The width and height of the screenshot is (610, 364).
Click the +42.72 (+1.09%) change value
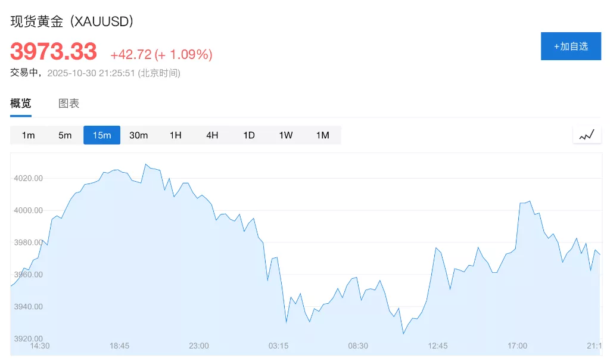click(161, 55)
